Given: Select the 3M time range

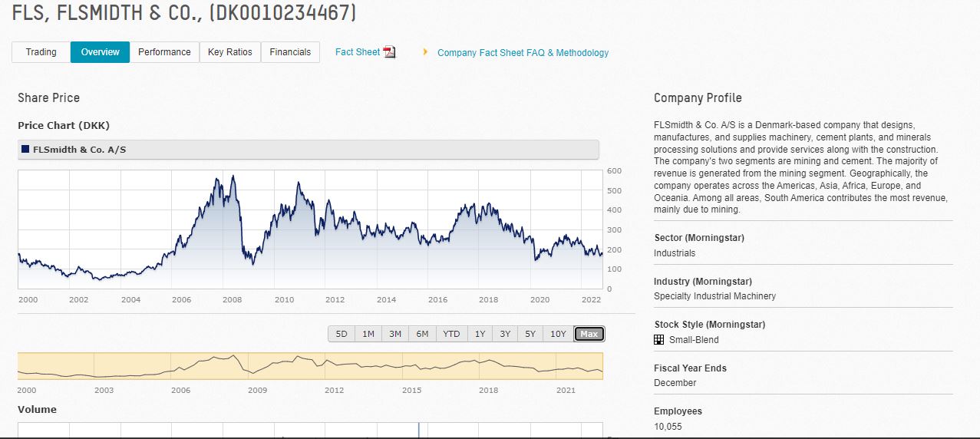Looking at the screenshot, I should (395, 334).
